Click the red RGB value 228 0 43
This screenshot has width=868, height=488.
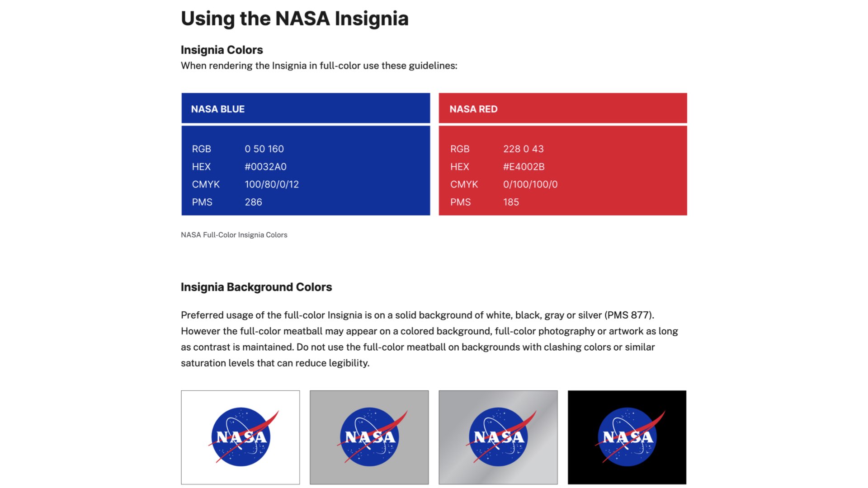coord(523,149)
